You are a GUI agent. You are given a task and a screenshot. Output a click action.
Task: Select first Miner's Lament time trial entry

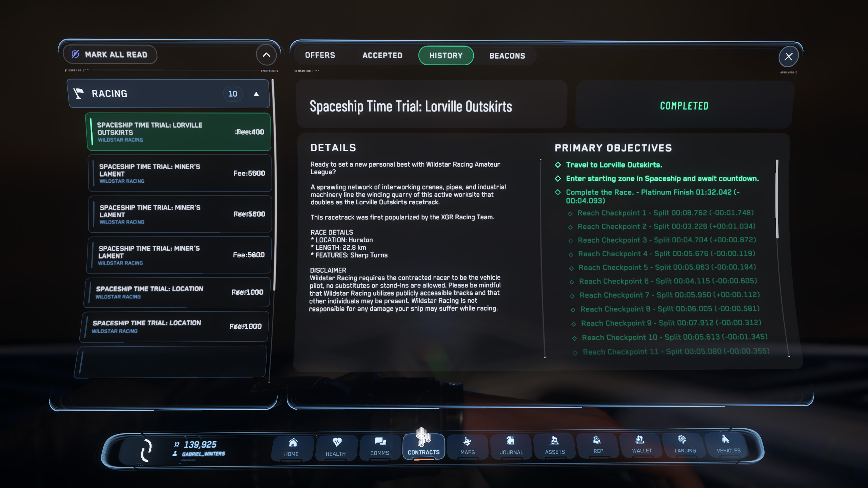(x=180, y=174)
